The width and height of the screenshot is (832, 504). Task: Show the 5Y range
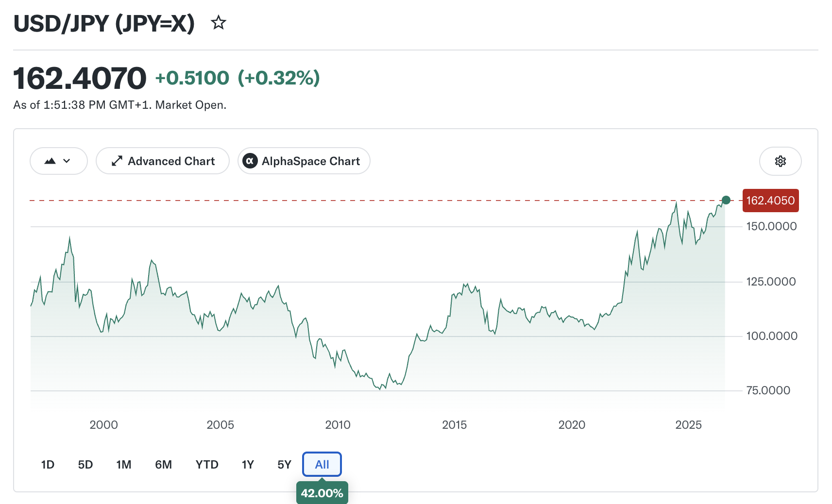coord(284,465)
